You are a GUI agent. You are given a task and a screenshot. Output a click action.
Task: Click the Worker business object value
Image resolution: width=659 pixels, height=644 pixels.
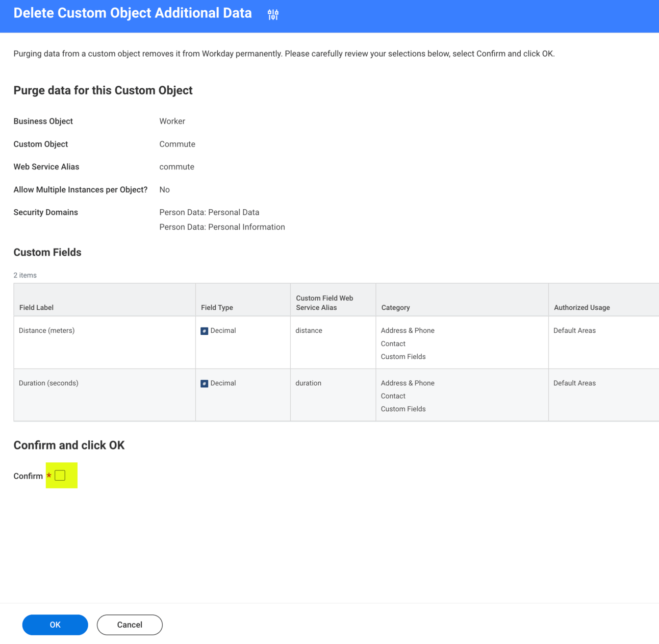tap(172, 121)
